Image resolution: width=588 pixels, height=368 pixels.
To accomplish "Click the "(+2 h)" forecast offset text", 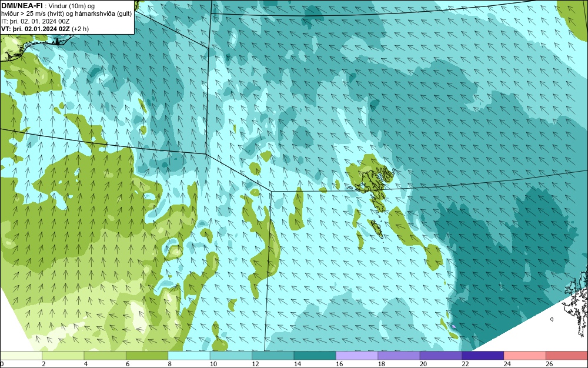I will click(x=80, y=29).
